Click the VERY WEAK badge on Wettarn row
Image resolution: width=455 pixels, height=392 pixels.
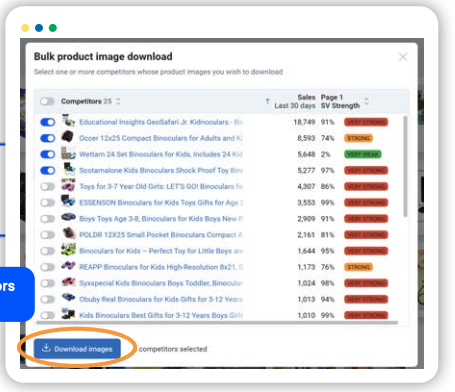[x=363, y=154]
